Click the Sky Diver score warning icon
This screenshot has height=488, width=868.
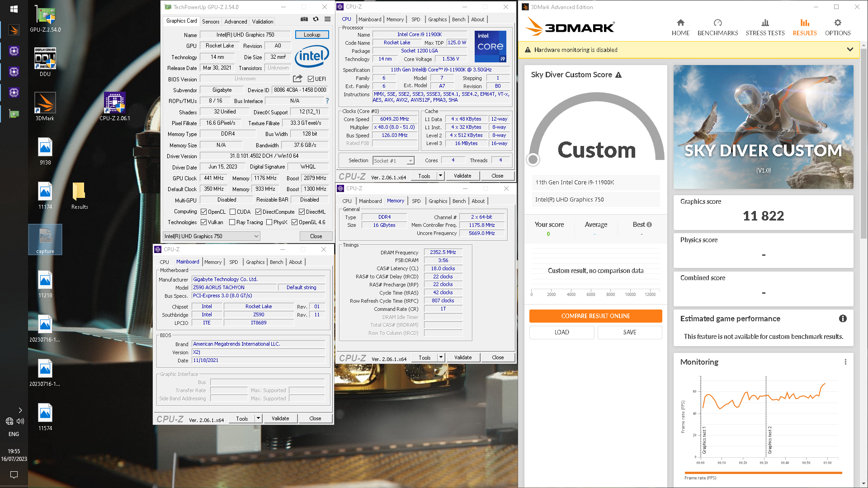tap(618, 75)
